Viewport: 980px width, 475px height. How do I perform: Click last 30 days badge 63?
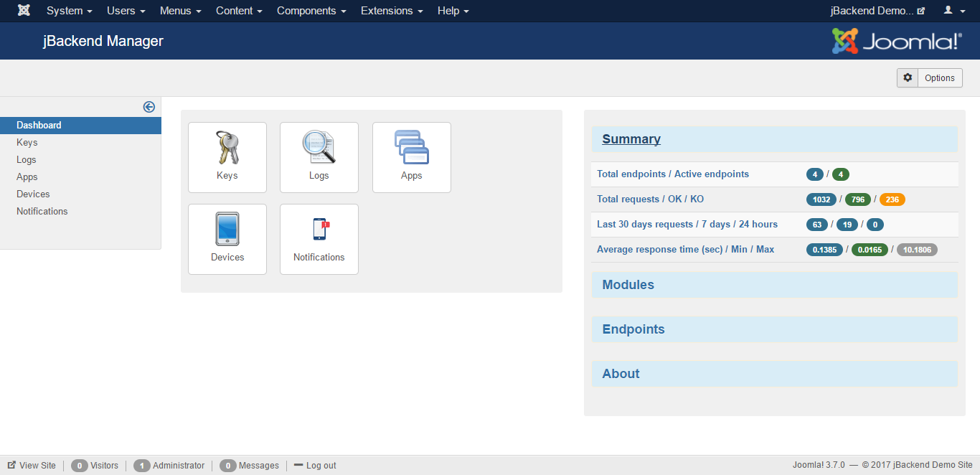pos(817,225)
